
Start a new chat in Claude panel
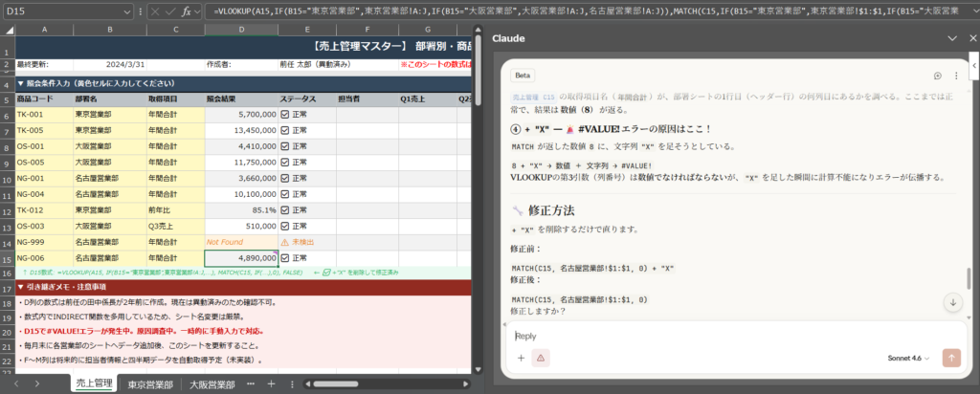[938, 76]
